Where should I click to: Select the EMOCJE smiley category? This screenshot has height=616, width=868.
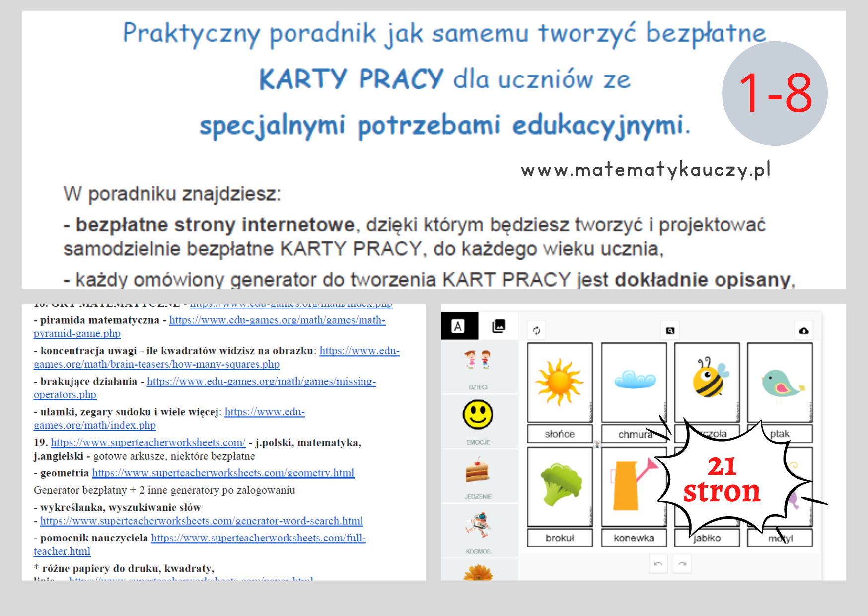478,420
